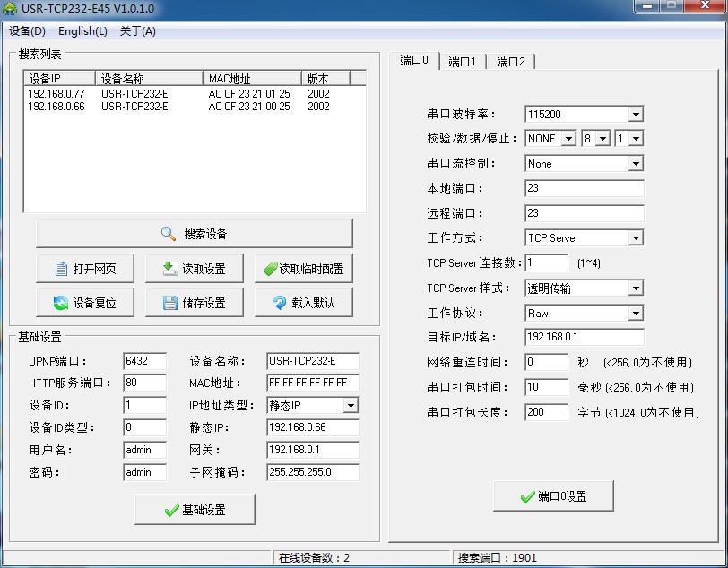Switch to the 端口2 tab
728x568 pixels.
[510, 62]
